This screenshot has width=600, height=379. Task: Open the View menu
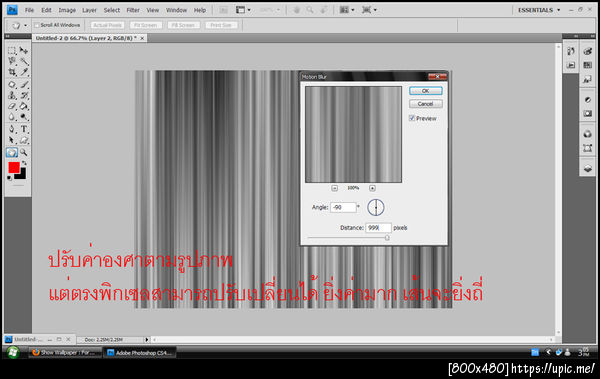coord(153,10)
